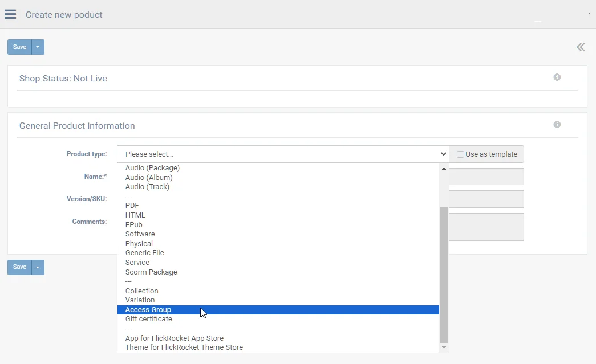Select EPub option

click(x=278, y=224)
